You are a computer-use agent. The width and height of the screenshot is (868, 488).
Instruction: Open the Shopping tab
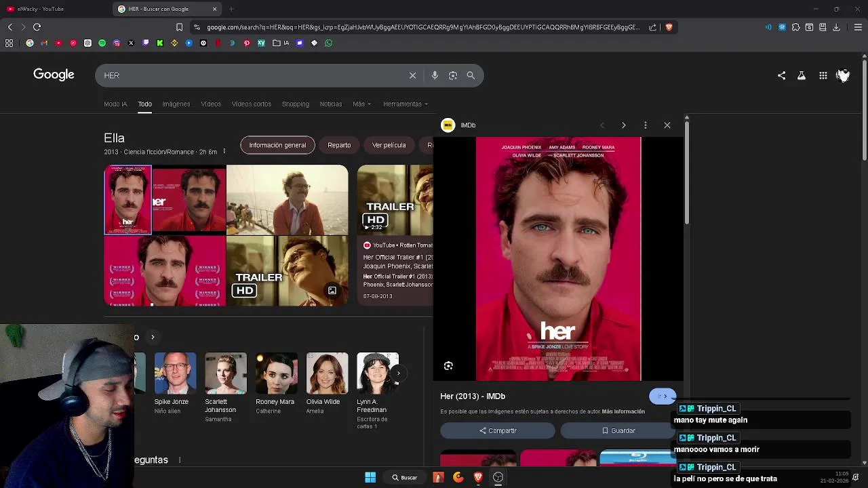[x=296, y=104]
